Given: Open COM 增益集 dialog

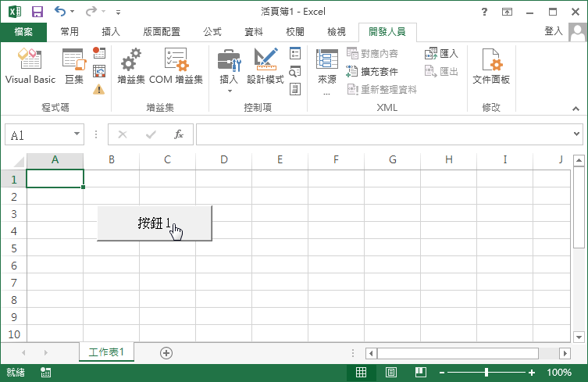Looking at the screenshot, I should 176,66.
